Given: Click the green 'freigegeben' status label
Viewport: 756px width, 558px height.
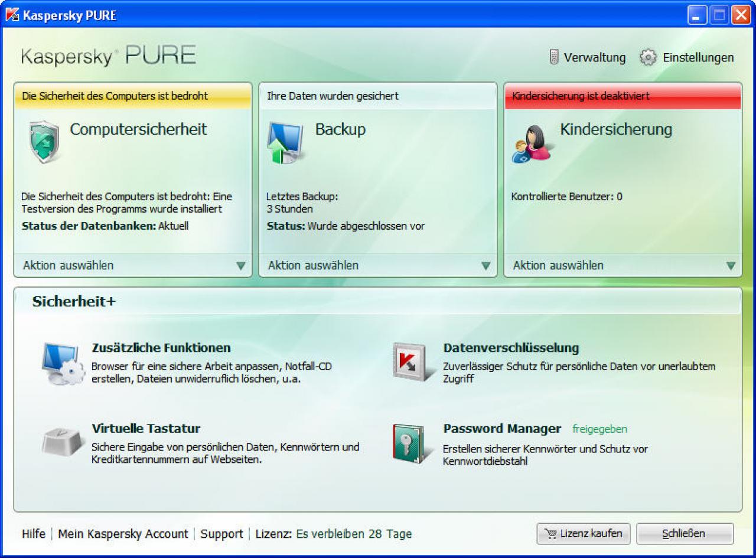Looking at the screenshot, I should coord(599,429).
